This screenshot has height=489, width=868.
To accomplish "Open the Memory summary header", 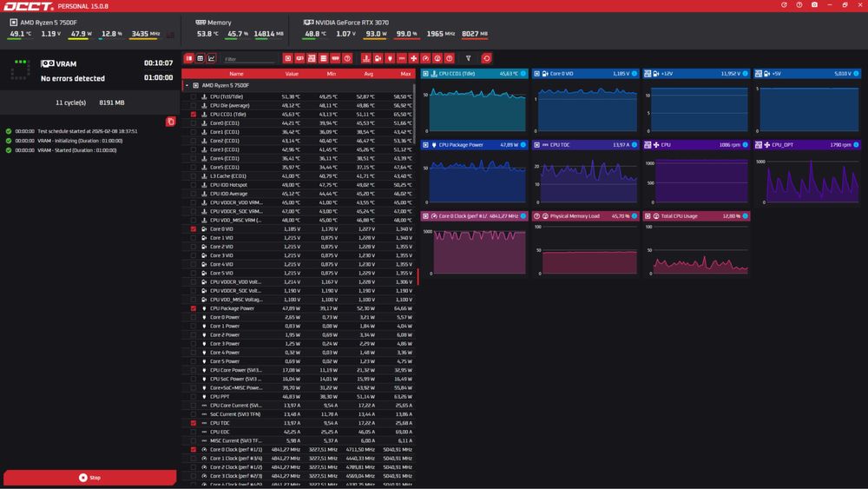I will (214, 23).
